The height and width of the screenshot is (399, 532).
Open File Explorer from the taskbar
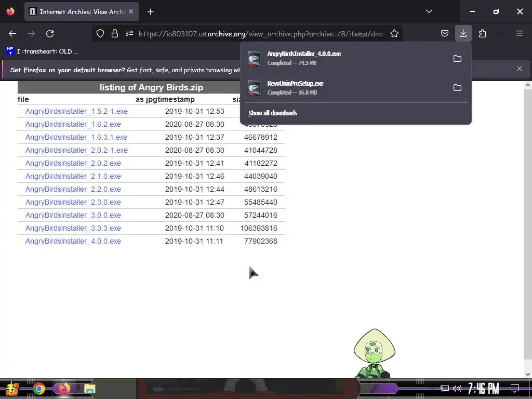tap(89, 389)
